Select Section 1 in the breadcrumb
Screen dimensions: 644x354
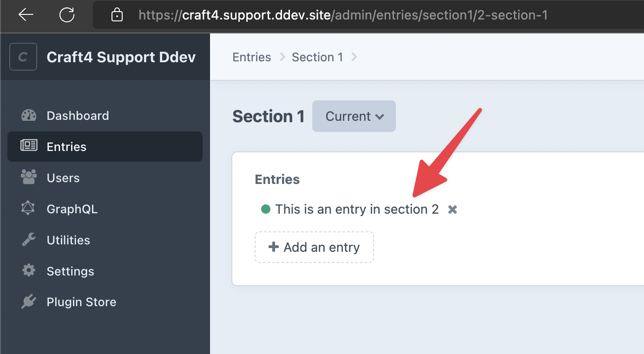[317, 57]
